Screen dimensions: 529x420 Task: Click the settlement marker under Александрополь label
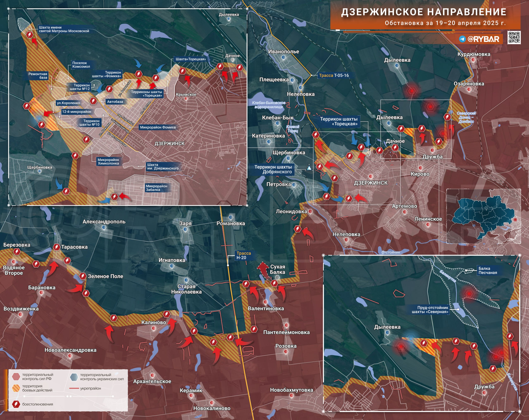pyautogui.click(x=104, y=227)
